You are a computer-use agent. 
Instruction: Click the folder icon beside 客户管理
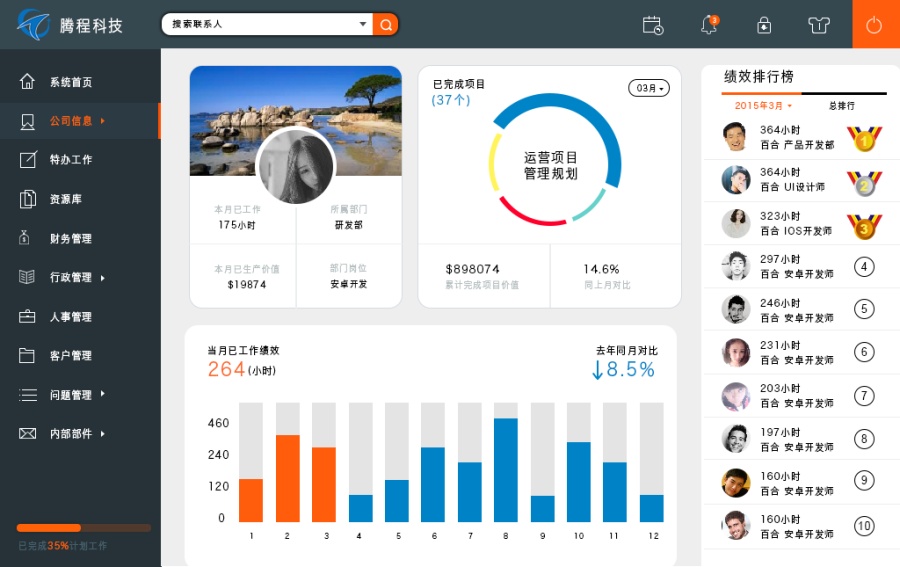coord(26,355)
